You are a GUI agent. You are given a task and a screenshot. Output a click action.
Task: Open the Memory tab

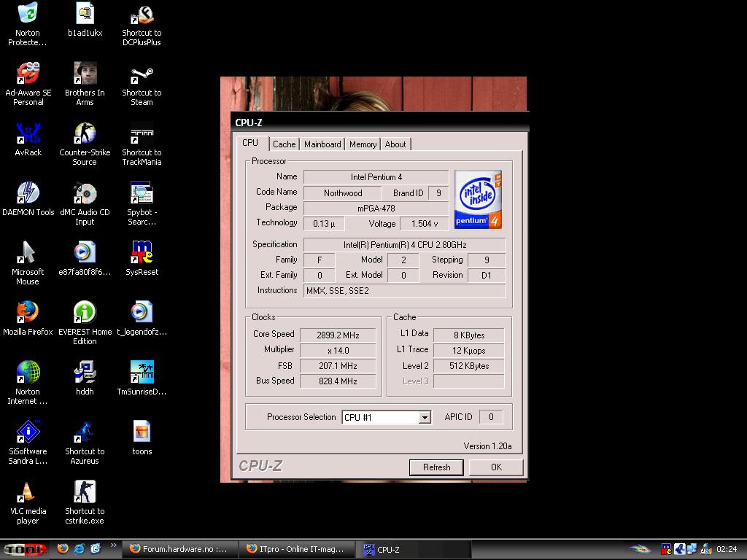point(363,144)
